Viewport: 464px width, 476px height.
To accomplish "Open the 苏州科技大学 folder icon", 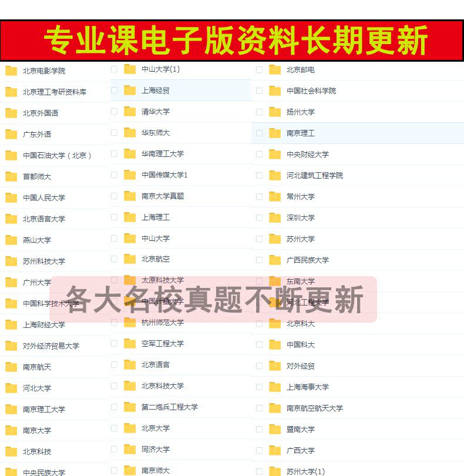I will tap(11, 261).
